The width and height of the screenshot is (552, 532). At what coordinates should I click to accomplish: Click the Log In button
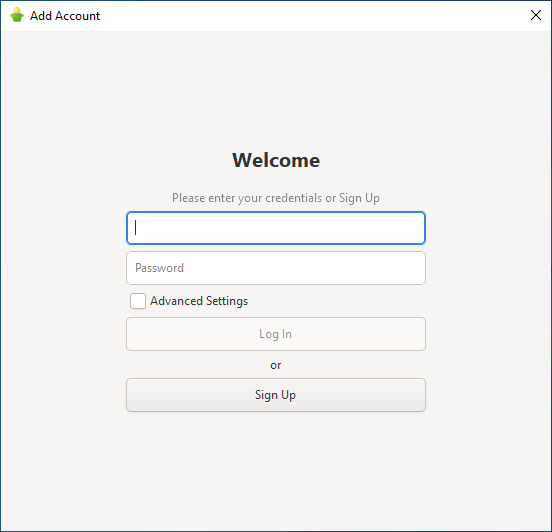pos(276,334)
